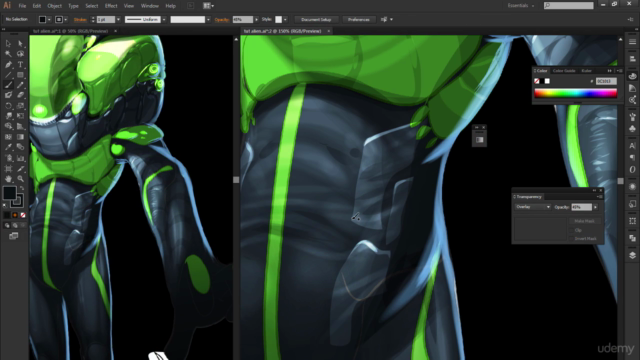Open the Overlay blending mode dropdown
This screenshot has height=360, width=640.
(533, 207)
